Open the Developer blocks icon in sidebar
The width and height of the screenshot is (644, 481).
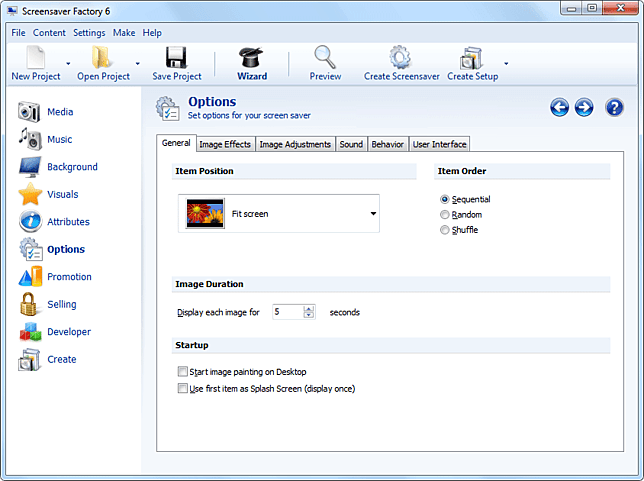[x=30, y=331]
